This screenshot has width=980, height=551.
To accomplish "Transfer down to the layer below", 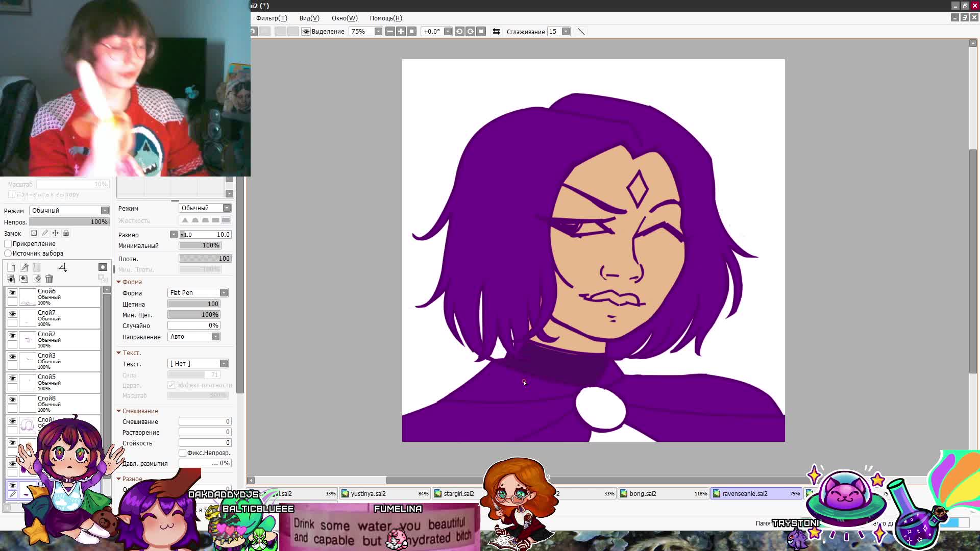I will point(11,279).
